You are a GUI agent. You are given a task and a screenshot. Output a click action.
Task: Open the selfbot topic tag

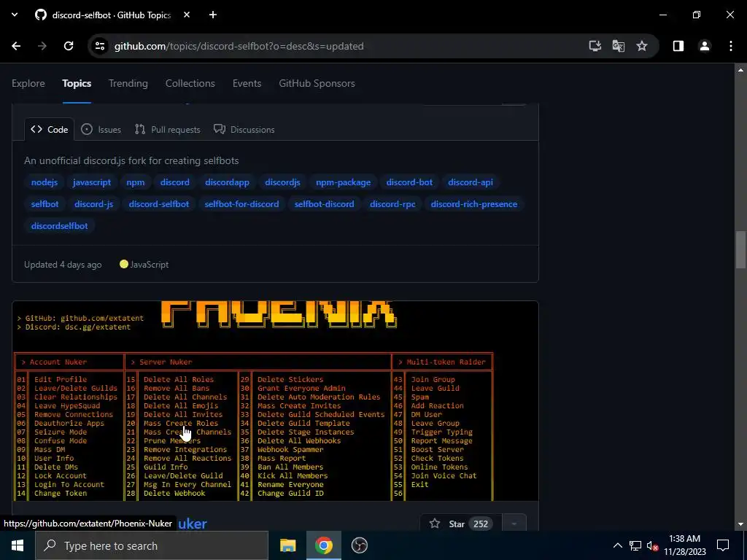coord(44,204)
